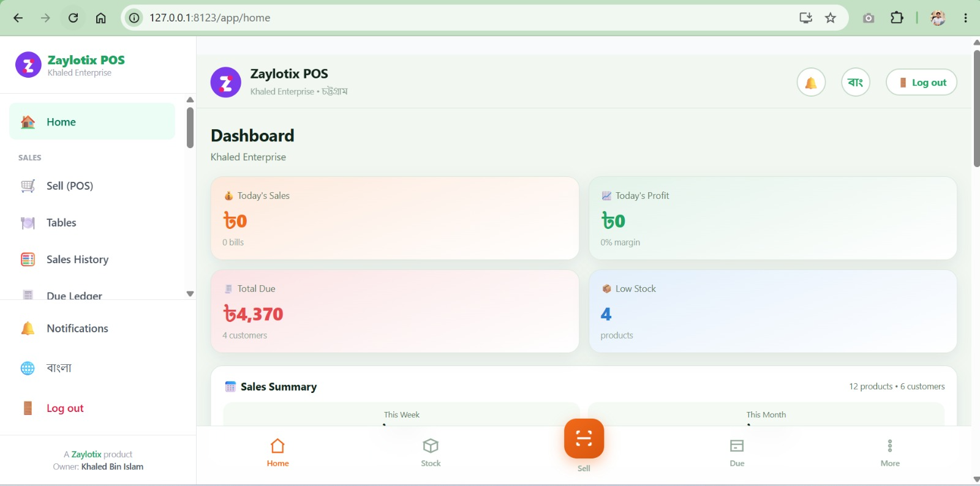Select the This Week summary panel
The image size is (980, 486).
pyautogui.click(x=401, y=414)
